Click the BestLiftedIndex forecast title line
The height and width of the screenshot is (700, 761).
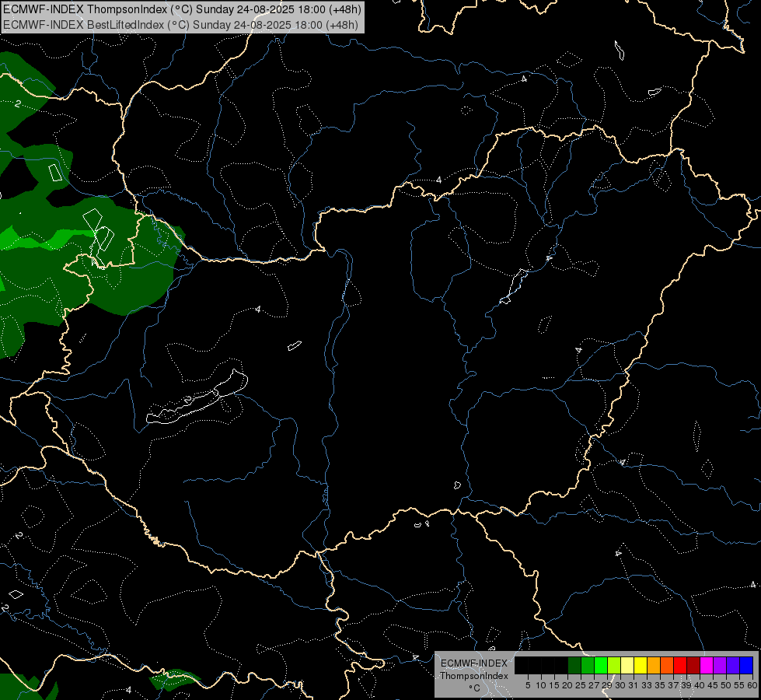tap(180, 25)
